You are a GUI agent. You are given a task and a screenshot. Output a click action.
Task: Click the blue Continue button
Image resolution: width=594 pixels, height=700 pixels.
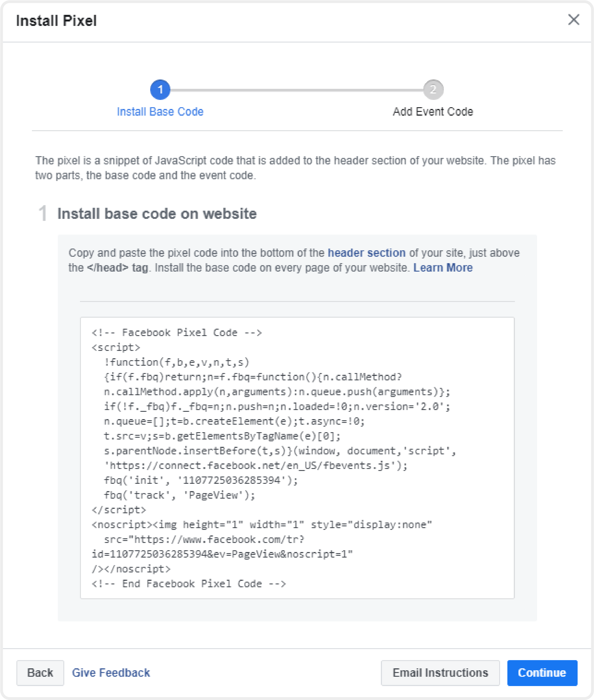pos(542,673)
